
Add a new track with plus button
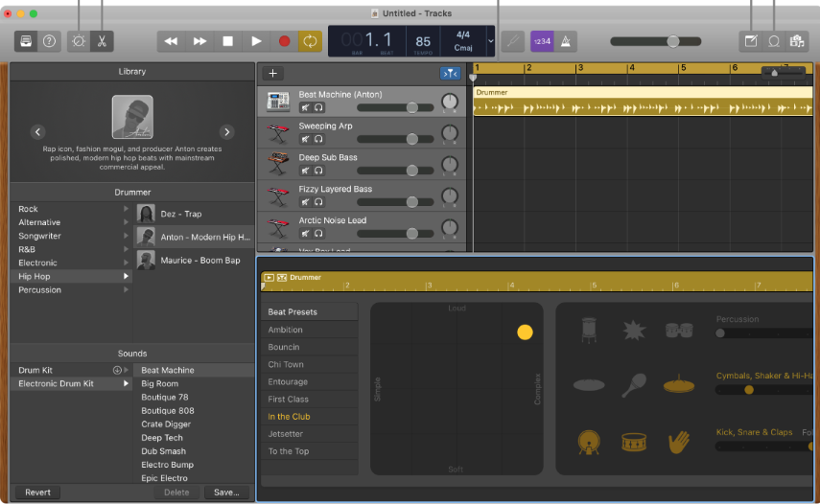[x=273, y=73]
